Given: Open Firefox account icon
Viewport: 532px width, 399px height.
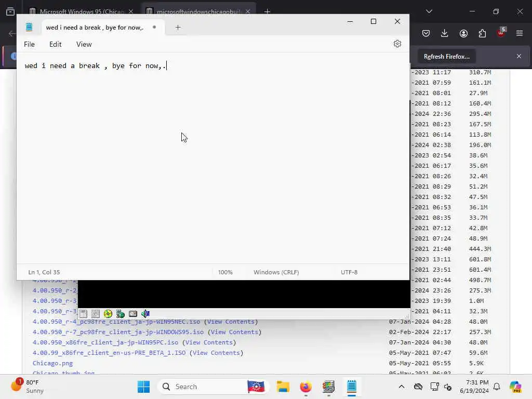Looking at the screenshot, I should (x=463, y=33).
